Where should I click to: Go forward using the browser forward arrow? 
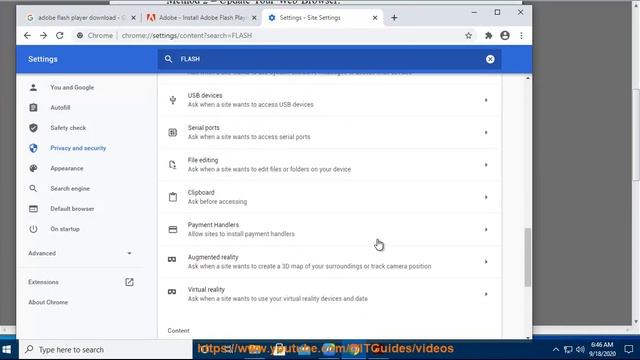click(x=43, y=36)
